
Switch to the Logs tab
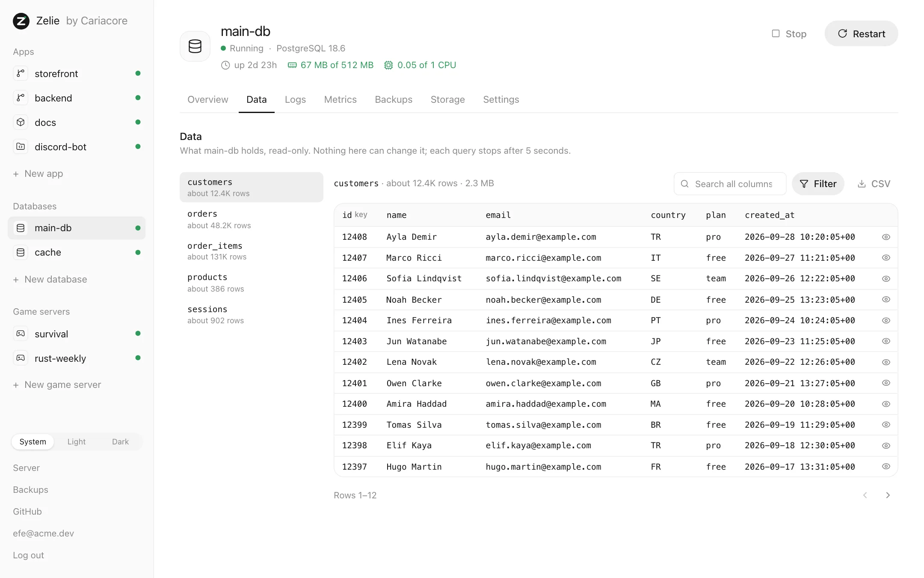point(295,100)
